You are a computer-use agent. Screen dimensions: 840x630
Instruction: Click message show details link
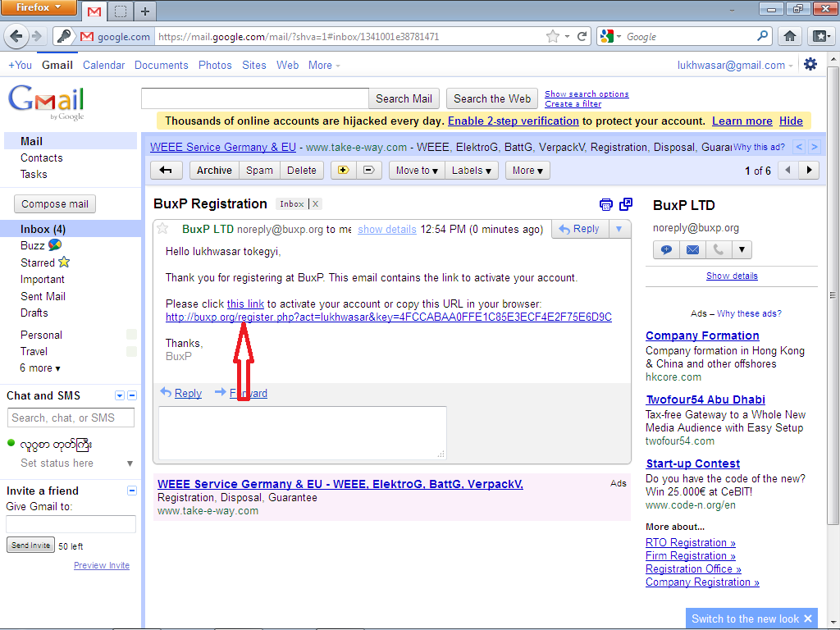coord(387,230)
